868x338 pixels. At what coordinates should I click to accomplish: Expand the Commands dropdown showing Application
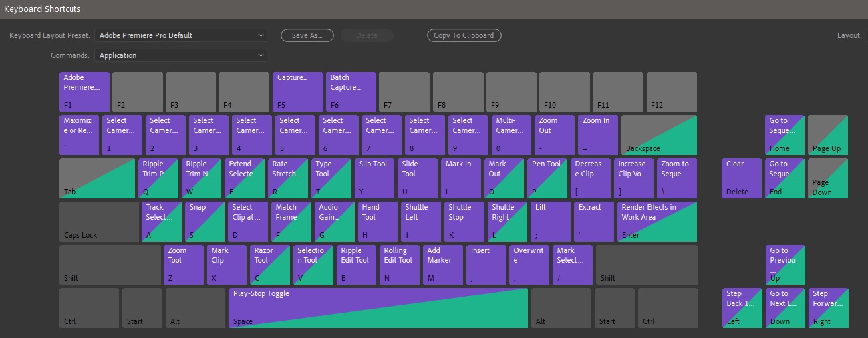click(180, 55)
